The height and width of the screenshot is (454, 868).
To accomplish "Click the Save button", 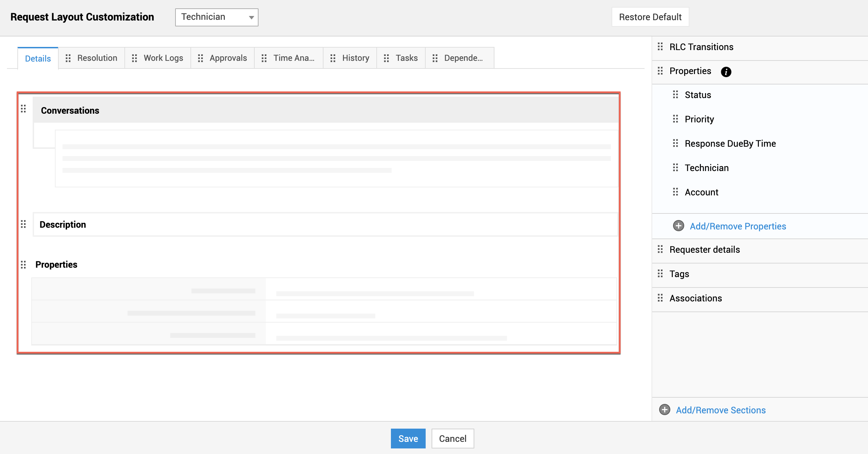I will (x=408, y=438).
